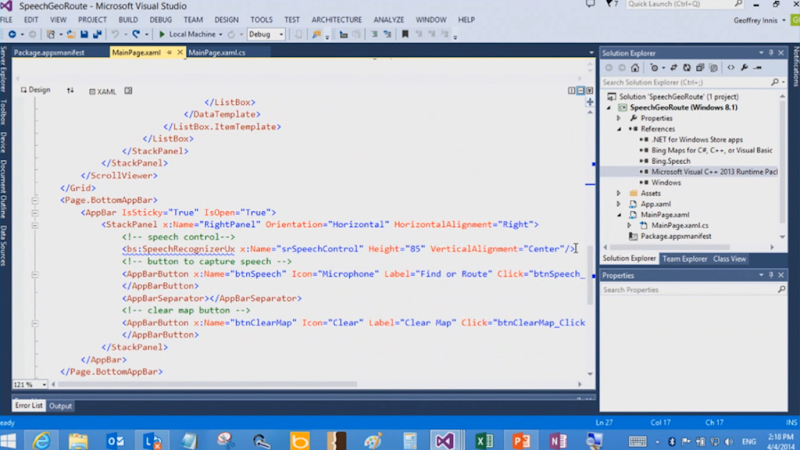Refresh Solution Explorer with the refresh icon
The image size is (800, 450).
(x=687, y=68)
